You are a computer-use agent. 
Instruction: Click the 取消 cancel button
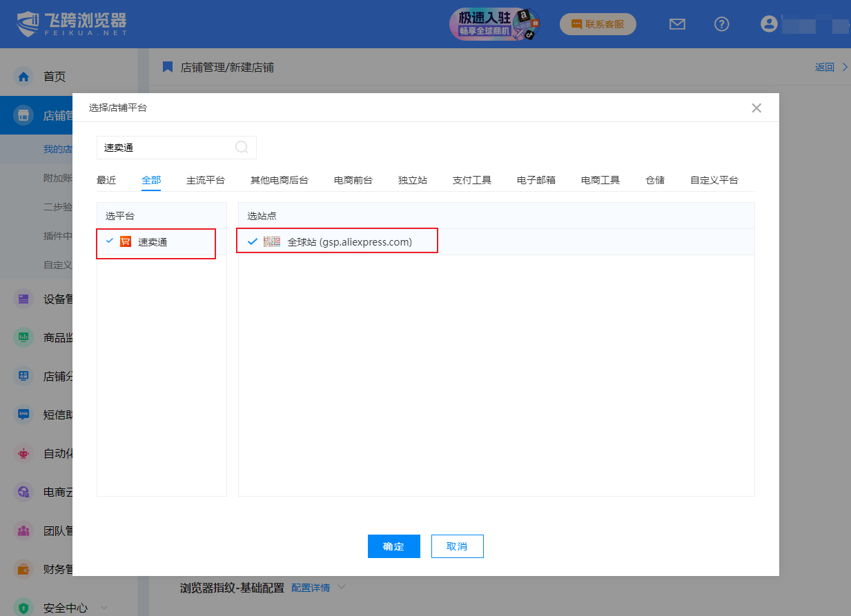pos(457,546)
